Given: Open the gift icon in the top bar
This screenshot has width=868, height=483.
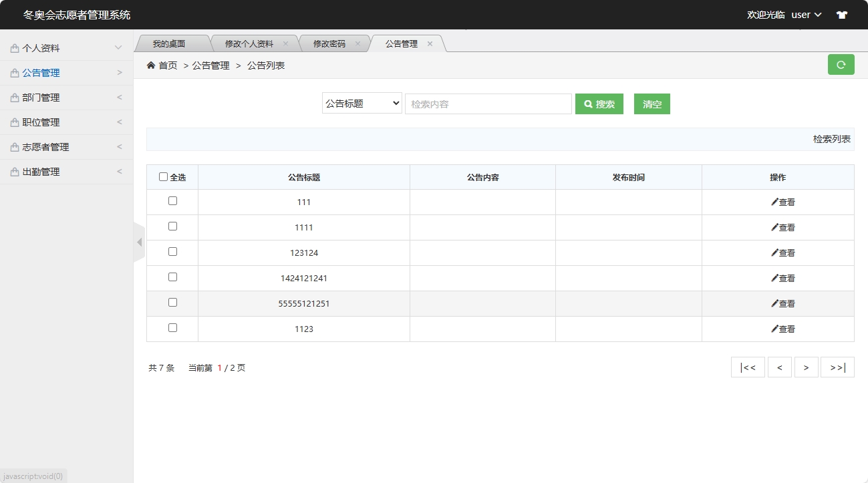Looking at the screenshot, I should click(841, 14).
